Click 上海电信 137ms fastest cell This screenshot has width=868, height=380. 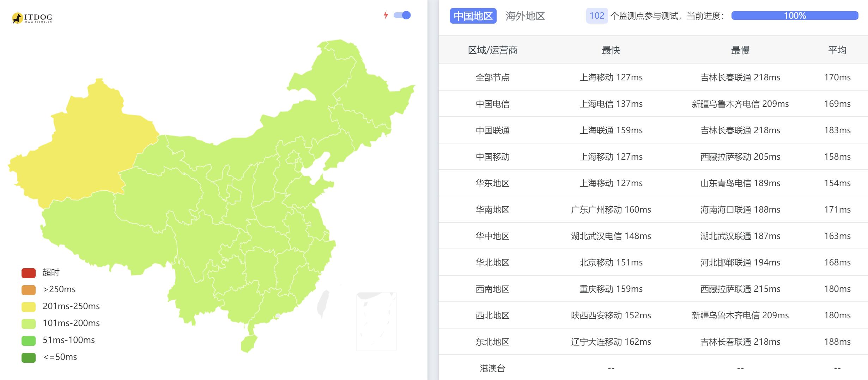611,104
